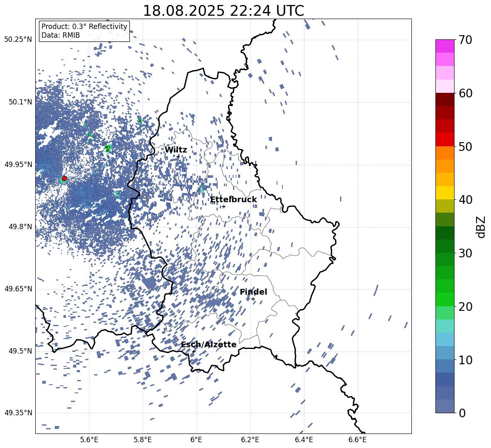Image resolution: width=491 pixels, height=448 pixels.
Task: Click the 6.2°E longitude tick label
Action: click(250, 440)
